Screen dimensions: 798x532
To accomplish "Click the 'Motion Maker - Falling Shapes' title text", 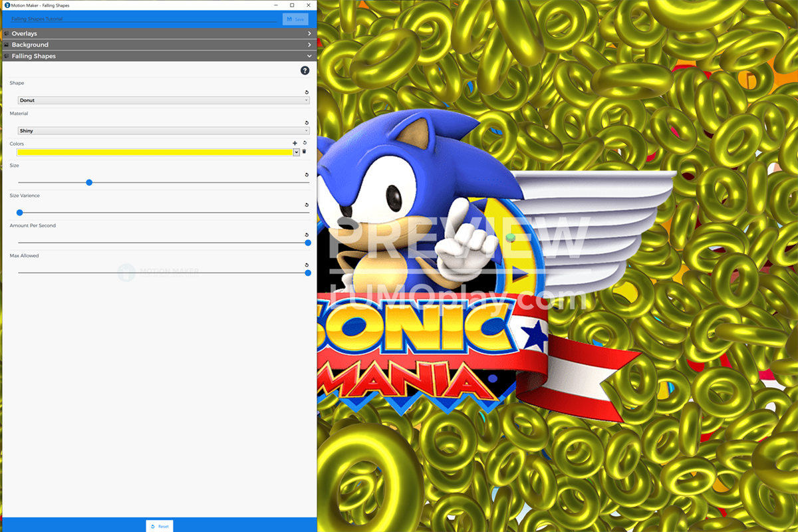I will 40,5.
